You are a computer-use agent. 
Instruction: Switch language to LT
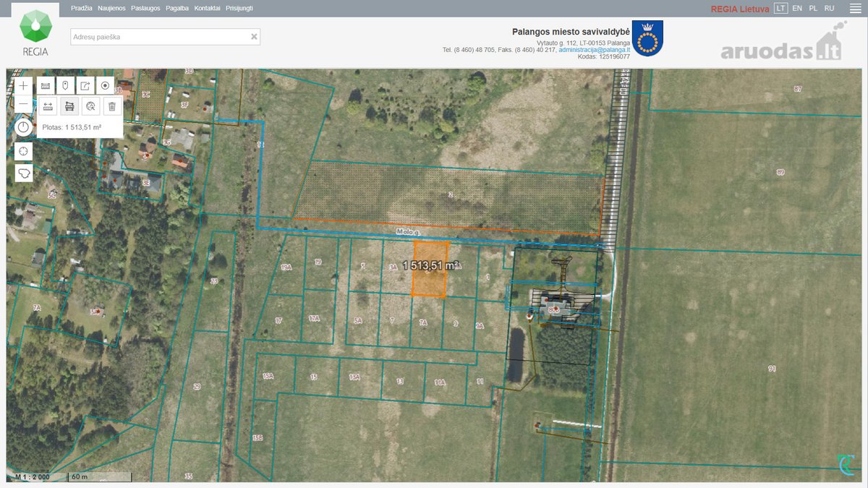[x=780, y=8]
